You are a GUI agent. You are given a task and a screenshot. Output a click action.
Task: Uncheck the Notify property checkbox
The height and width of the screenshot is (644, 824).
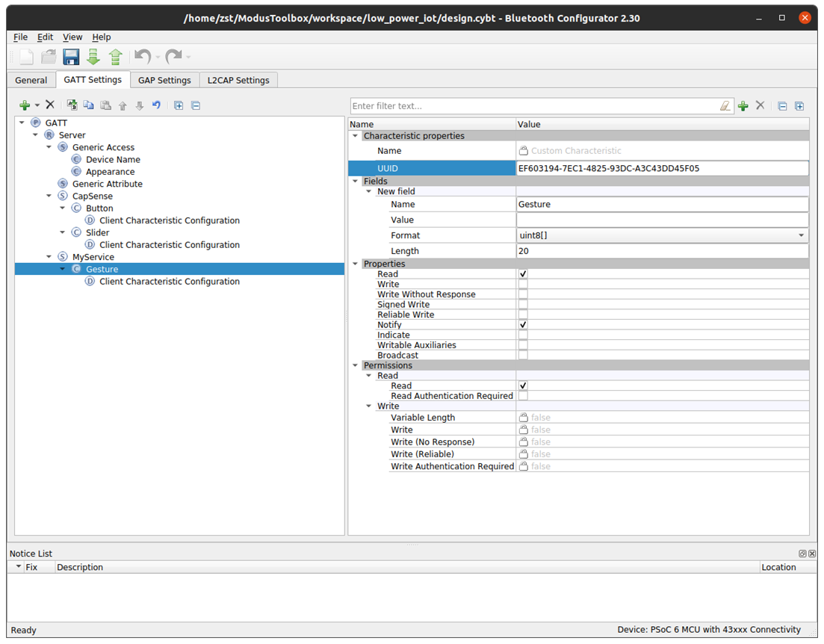coord(523,325)
